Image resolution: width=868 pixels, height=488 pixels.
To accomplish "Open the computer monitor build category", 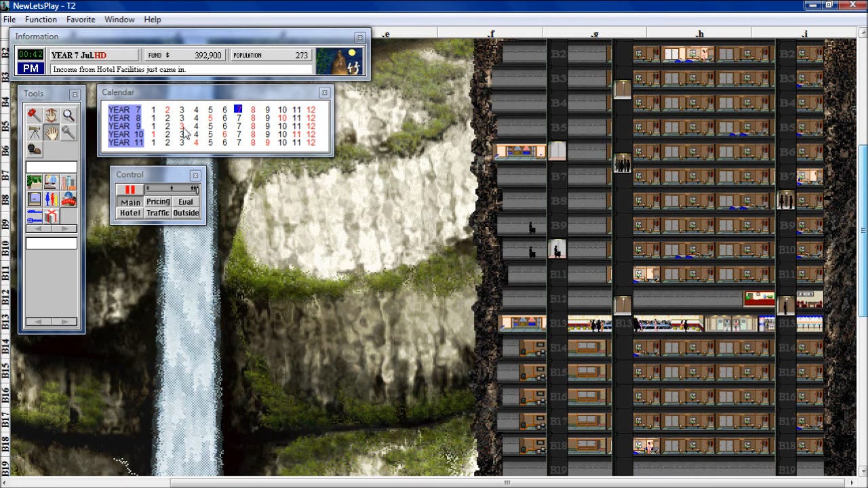I will 51,182.
